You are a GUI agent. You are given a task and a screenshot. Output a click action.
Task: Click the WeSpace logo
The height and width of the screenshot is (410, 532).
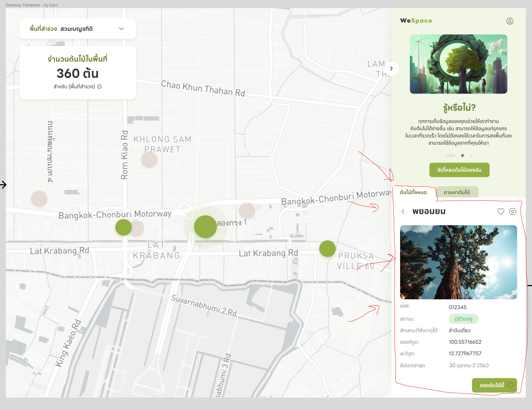pyautogui.click(x=416, y=21)
